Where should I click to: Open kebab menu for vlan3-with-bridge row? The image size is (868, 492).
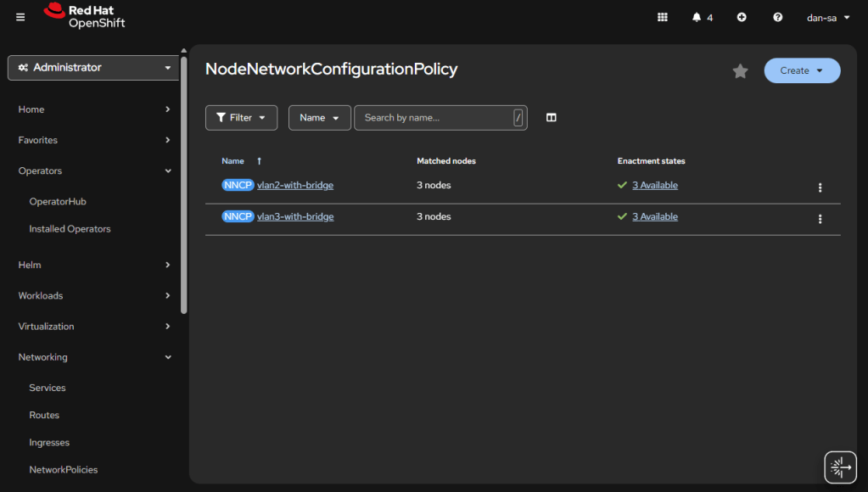(820, 219)
